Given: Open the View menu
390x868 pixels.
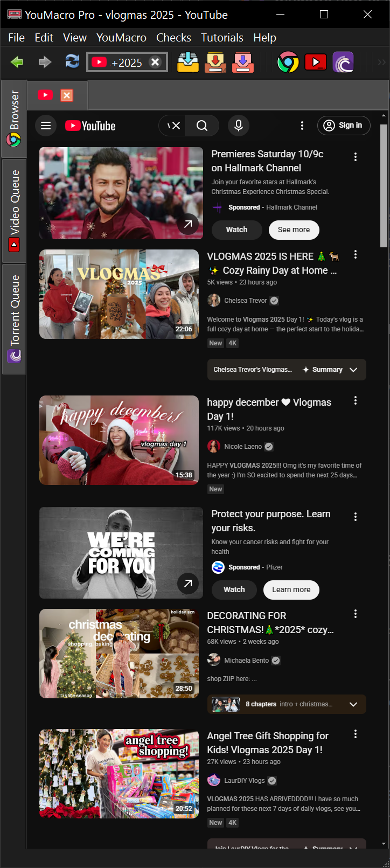Looking at the screenshot, I should pos(75,38).
